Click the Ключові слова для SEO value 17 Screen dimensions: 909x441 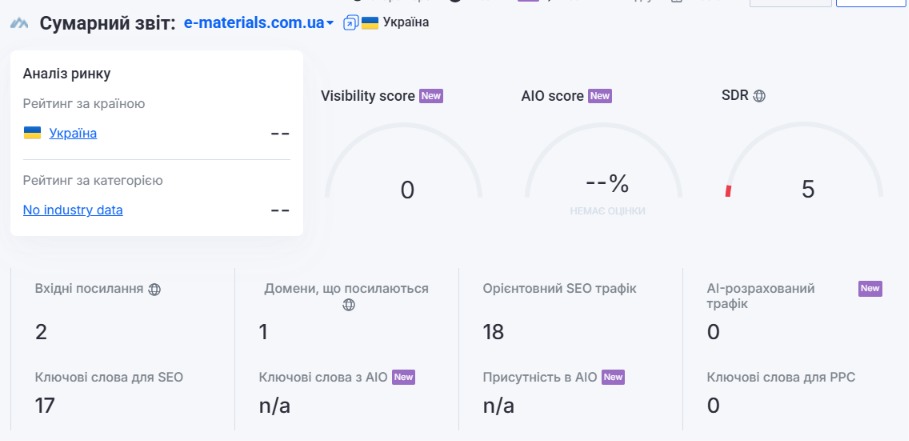45,405
